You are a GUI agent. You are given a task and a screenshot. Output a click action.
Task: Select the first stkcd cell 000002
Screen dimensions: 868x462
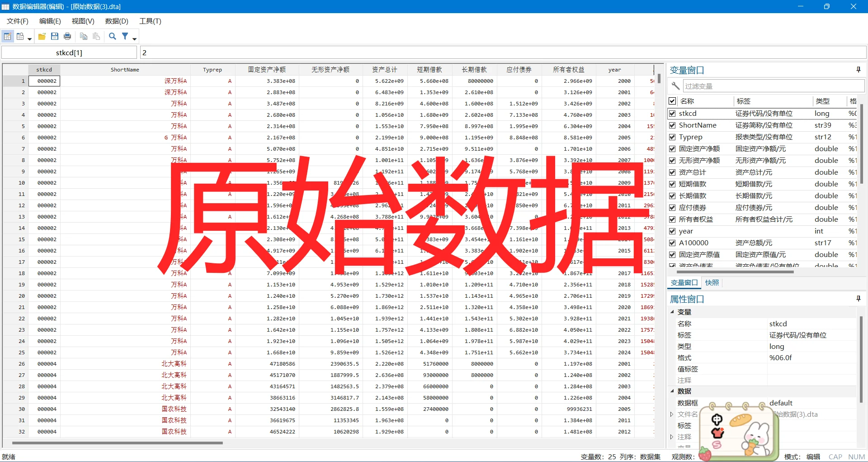click(44, 81)
